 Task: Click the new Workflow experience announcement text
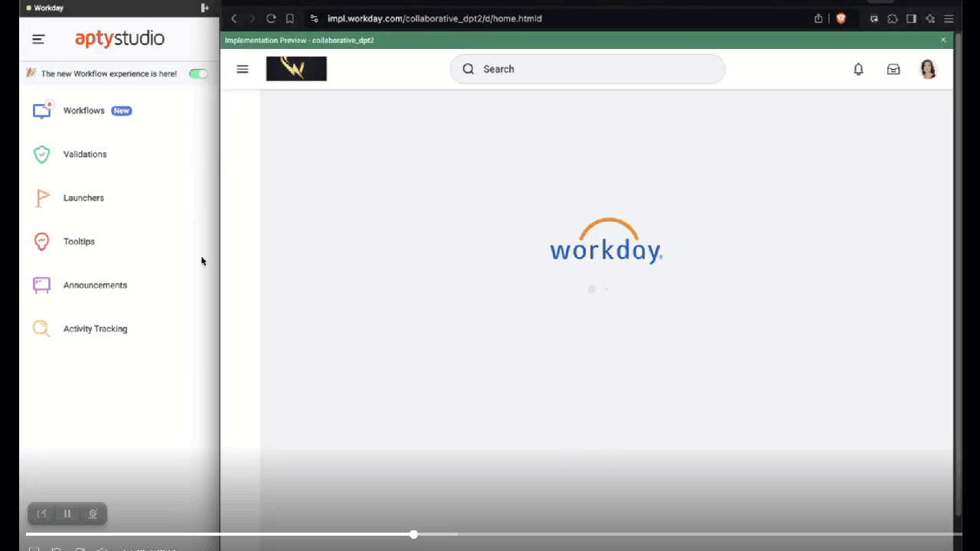click(109, 73)
